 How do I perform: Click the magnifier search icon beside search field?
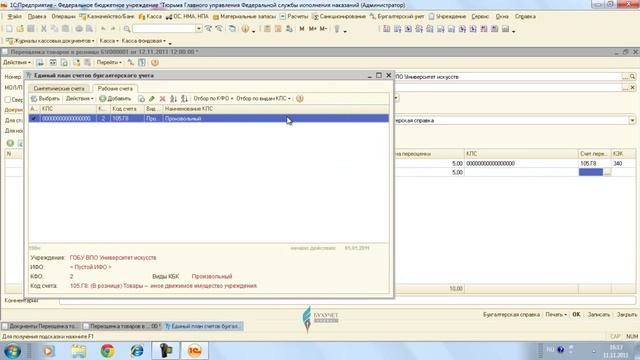click(x=127, y=29)
